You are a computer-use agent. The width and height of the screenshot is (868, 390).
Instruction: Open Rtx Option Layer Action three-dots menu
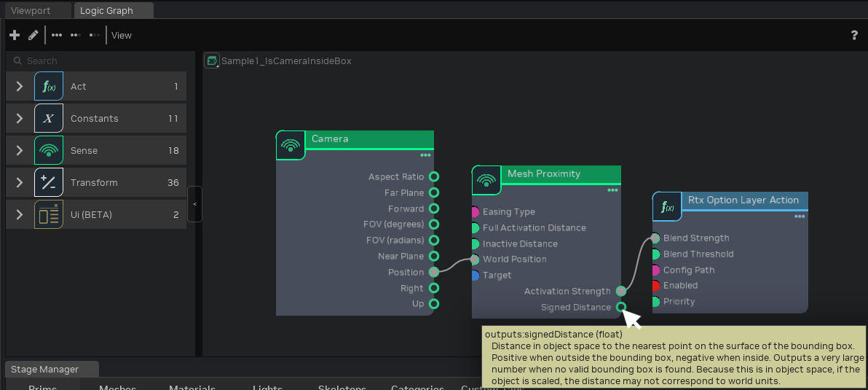click(x=800, y=217)
